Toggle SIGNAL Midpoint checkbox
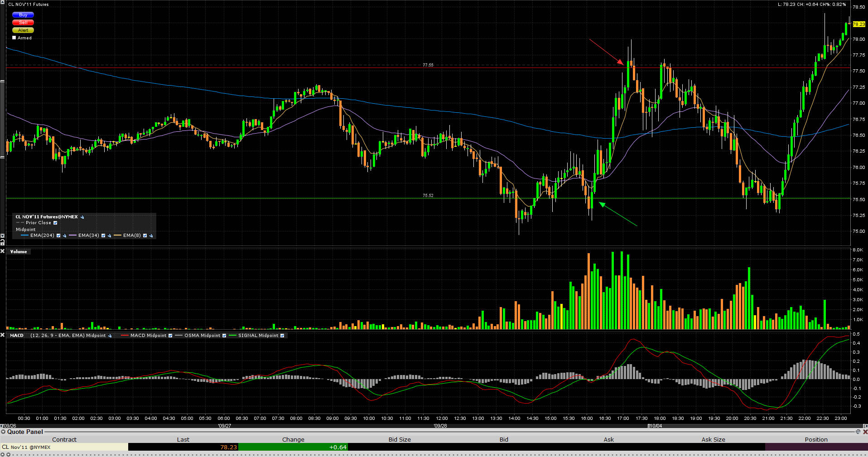This screenshot has width=868, height=457. point(282,336)
